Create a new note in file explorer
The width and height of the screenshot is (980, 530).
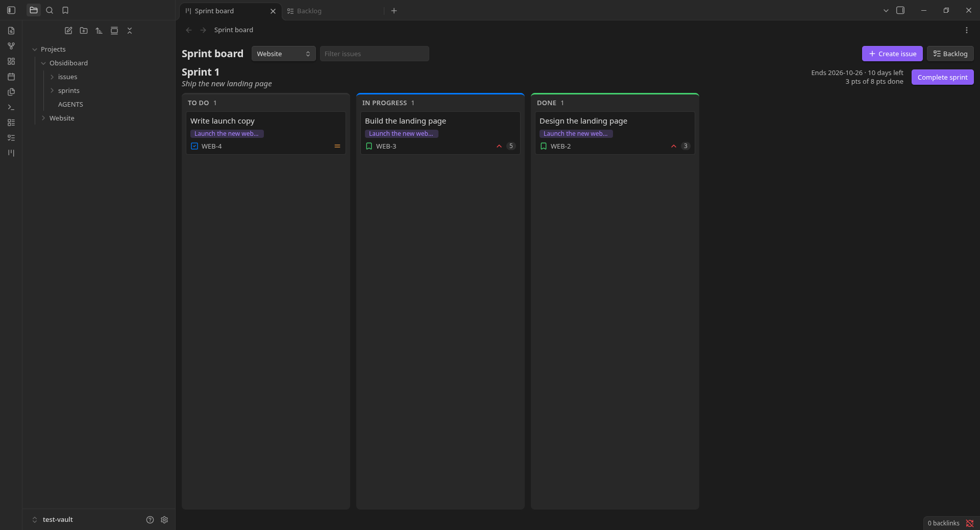click(x=68, y=31)
